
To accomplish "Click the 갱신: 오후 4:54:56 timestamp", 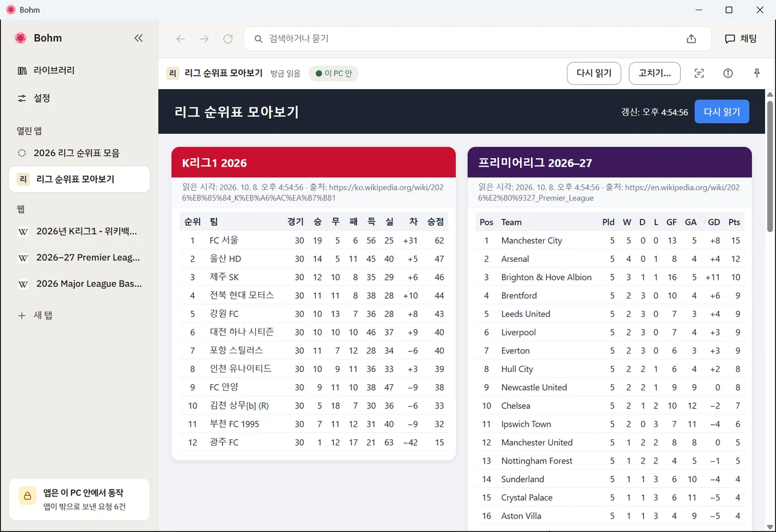I will click(654, 112).
